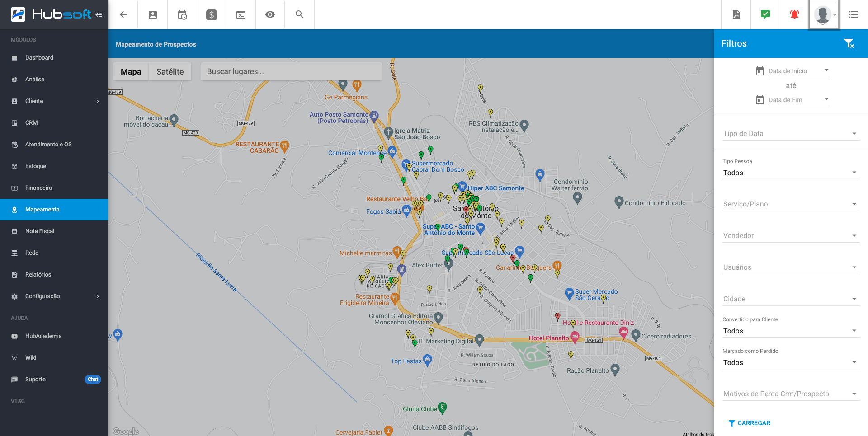This screenshot has width=868, height=436.
Task: Click Borracharia móvel do cacau pin
Action: [174, 120]
